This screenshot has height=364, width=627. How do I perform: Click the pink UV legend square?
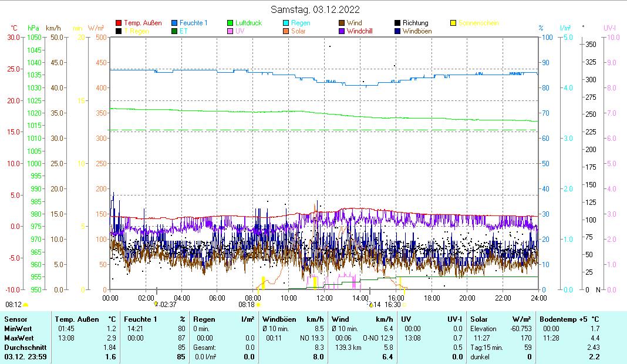click(231, 31)
